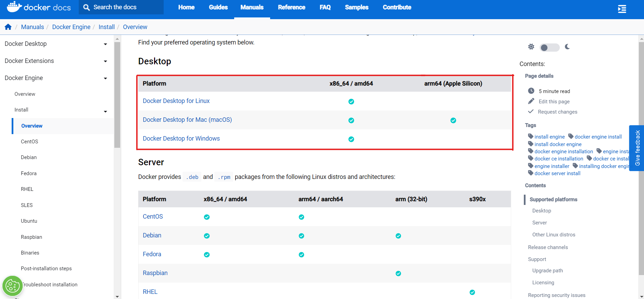Open the Contribute tab
644x299 pixels.
[x=397, y=7]
